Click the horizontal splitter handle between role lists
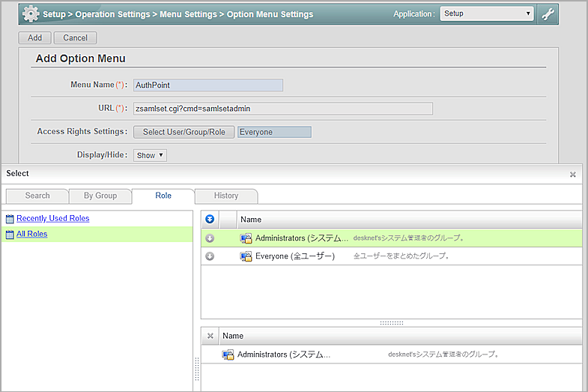The width and height of the screenshot is (588, 392). (x=391, y=323)
